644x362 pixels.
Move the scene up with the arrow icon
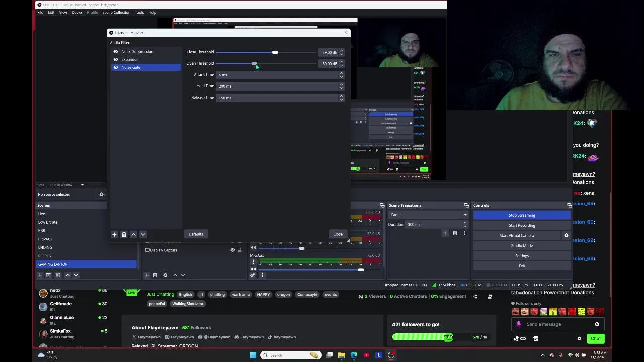(x=68, y=275)
